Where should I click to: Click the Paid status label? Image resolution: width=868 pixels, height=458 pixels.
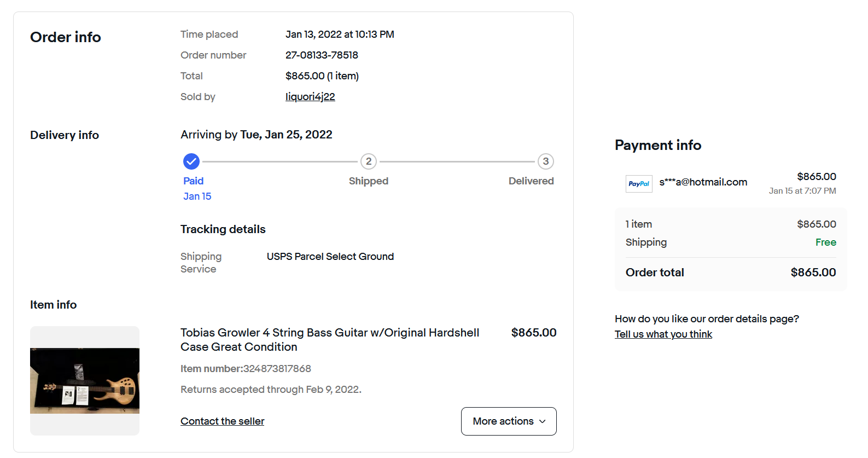pos(194,181)
